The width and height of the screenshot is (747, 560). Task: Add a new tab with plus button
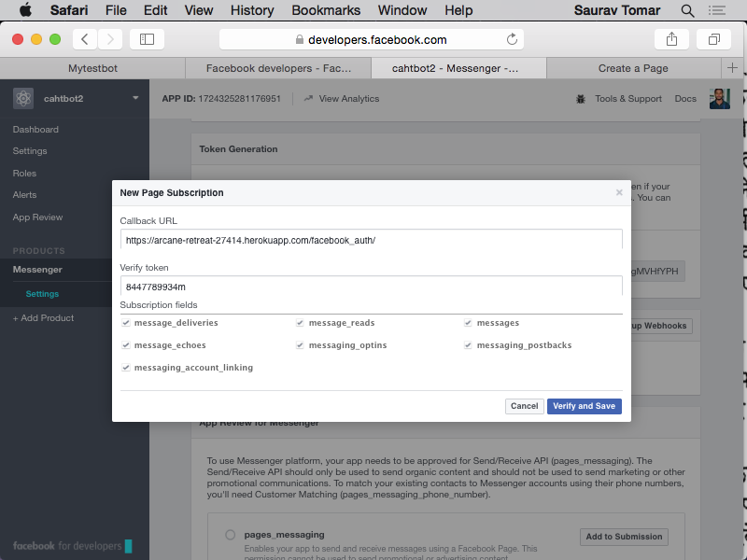click(732, 68)
